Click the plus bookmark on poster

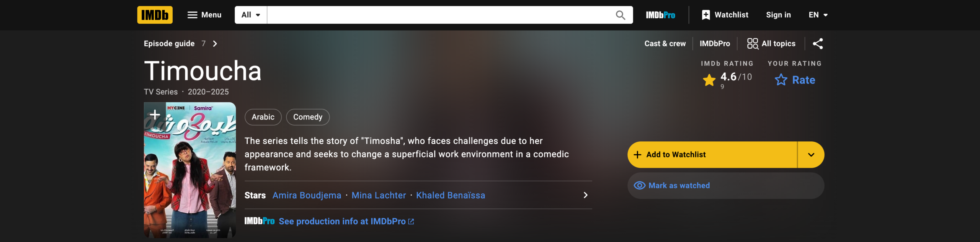pos(155,114)
